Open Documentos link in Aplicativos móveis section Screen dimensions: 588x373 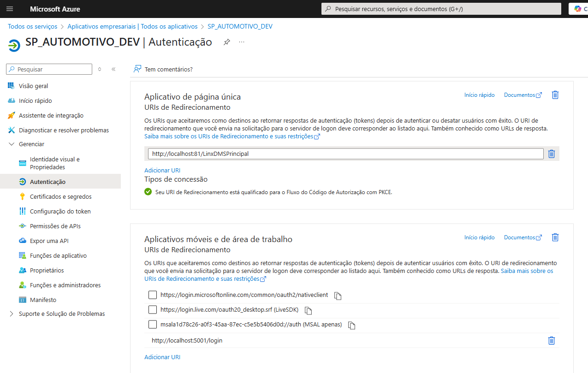click(x=523, y=237)
